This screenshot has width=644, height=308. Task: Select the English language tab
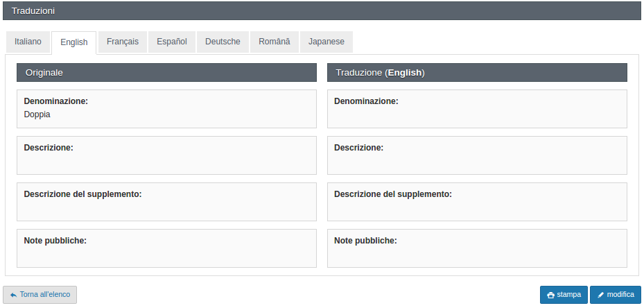[x=73, y=42]
